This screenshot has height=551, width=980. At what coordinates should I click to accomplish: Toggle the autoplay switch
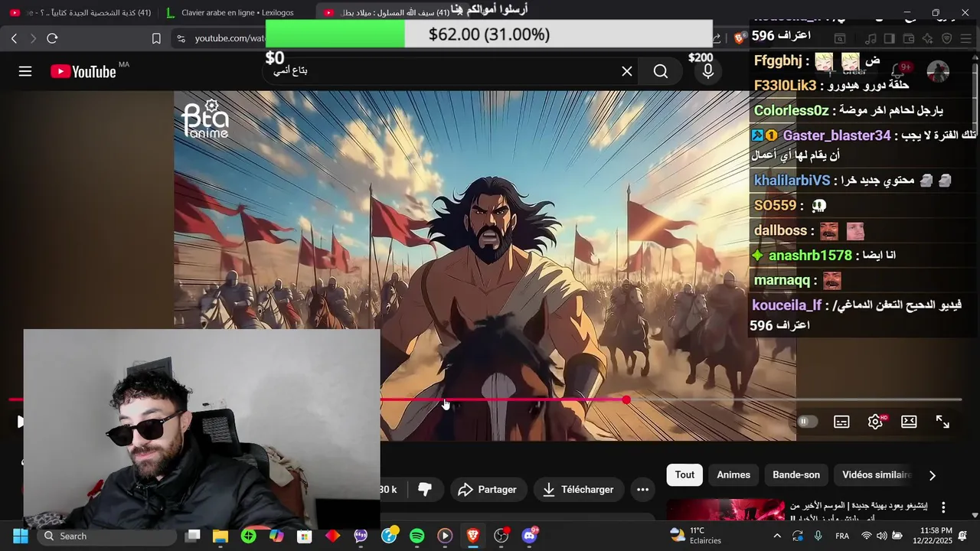(x=808, y=422)
